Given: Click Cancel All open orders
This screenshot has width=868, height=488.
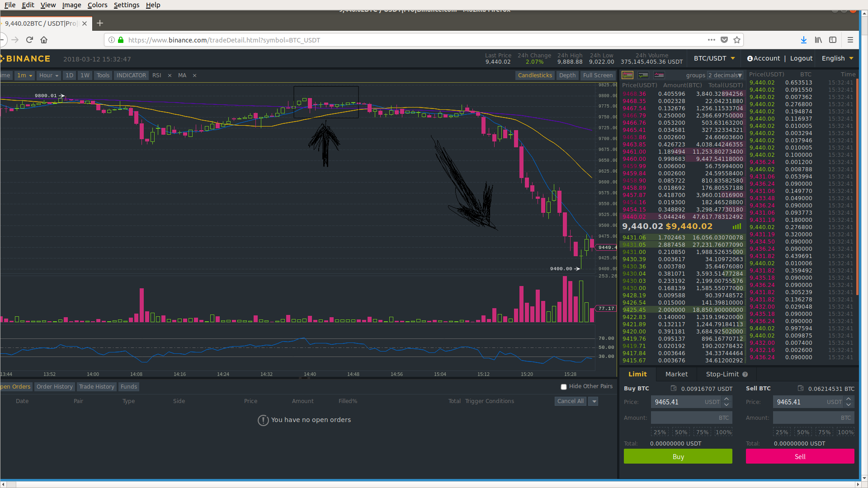Looking at the screenshot, I should coord(571,401).
